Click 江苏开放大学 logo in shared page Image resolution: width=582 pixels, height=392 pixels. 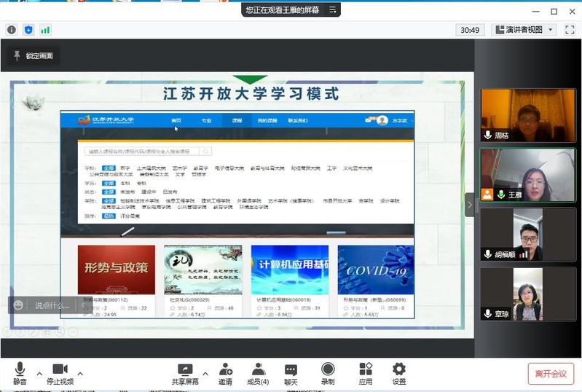point(106,120)
